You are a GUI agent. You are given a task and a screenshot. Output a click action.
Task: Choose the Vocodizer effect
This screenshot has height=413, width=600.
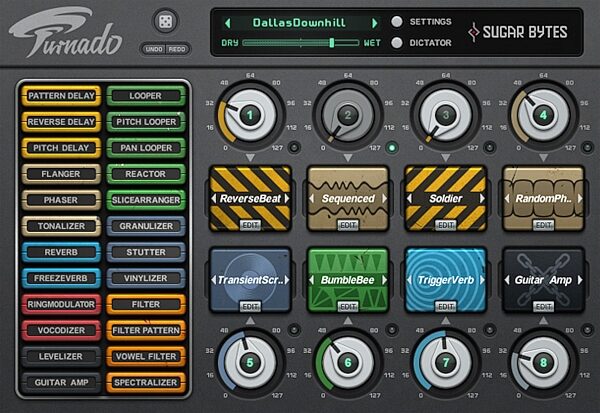click(x=61, y=330)
